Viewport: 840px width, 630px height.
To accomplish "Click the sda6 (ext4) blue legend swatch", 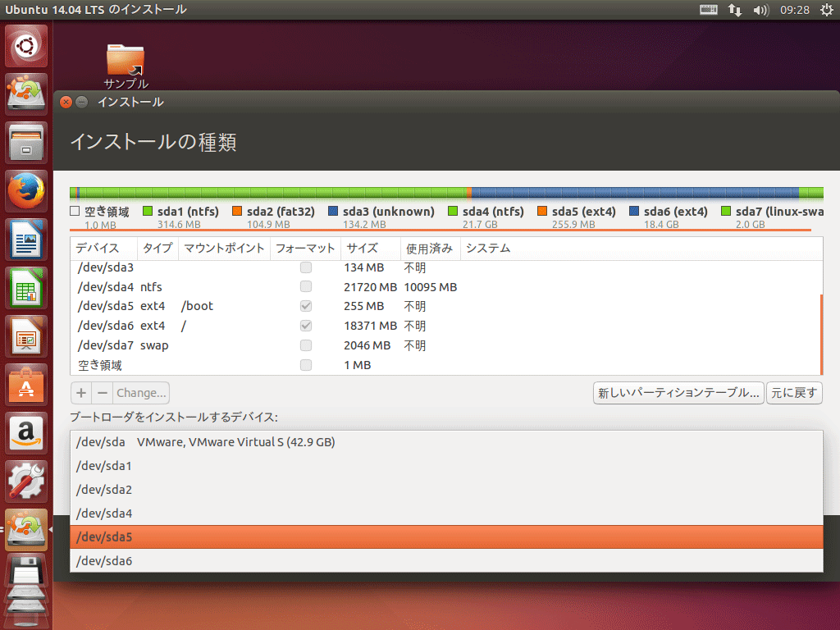I will [634, 211].
